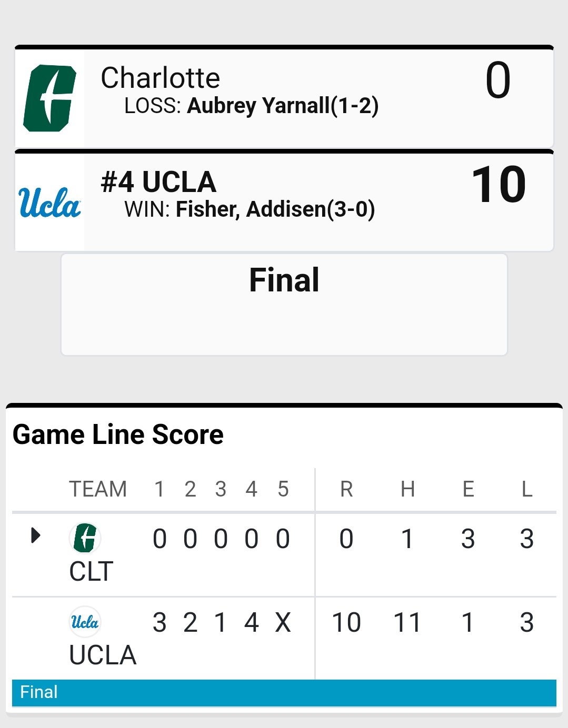The height and width of the screenshot is (728, 568).
Task: Click the R column header
Action: pos(346,489)
